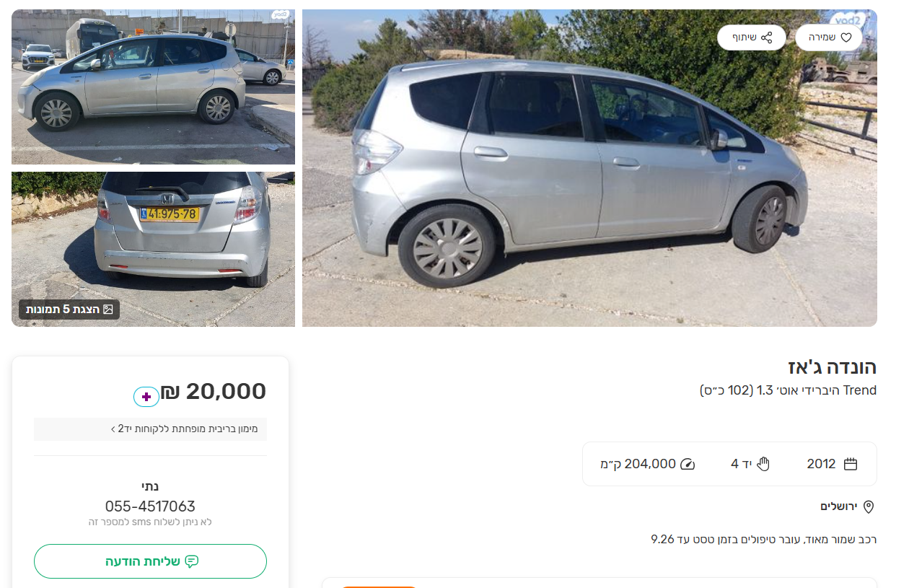Click the gallery icon on הצגת 5 תמונות
The width and height of the screenshot is (909, 588).
click(108, 310)
